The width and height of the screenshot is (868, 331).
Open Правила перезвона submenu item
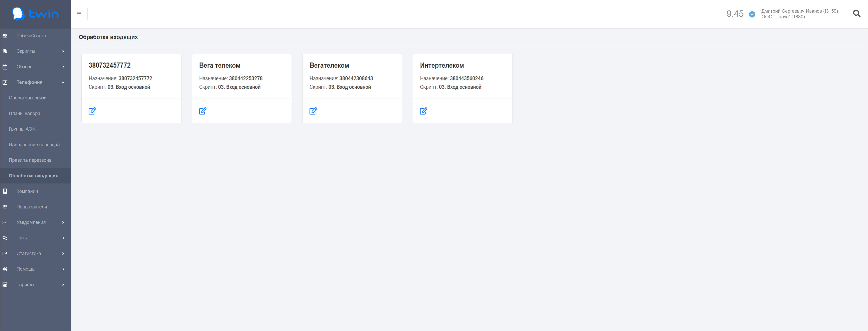point(30,160)
